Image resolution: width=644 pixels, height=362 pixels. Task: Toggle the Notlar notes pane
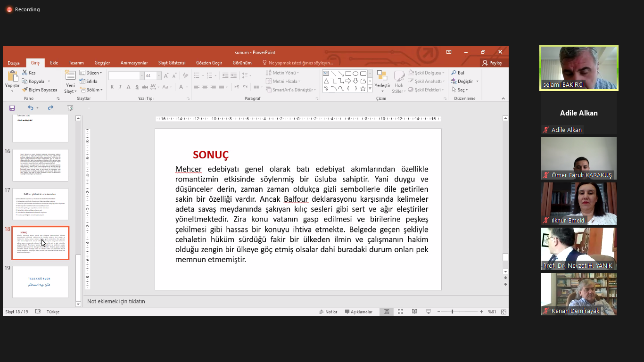328,312
